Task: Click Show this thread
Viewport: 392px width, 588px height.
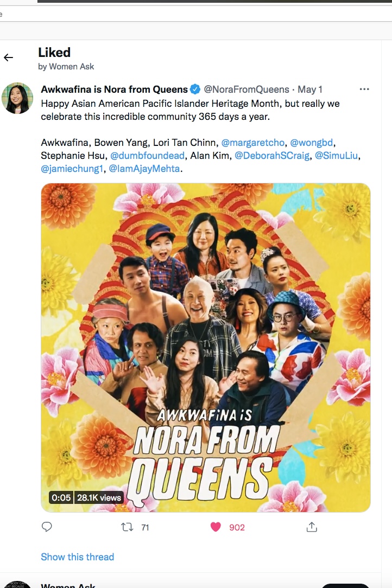Action: pos(77,557)
